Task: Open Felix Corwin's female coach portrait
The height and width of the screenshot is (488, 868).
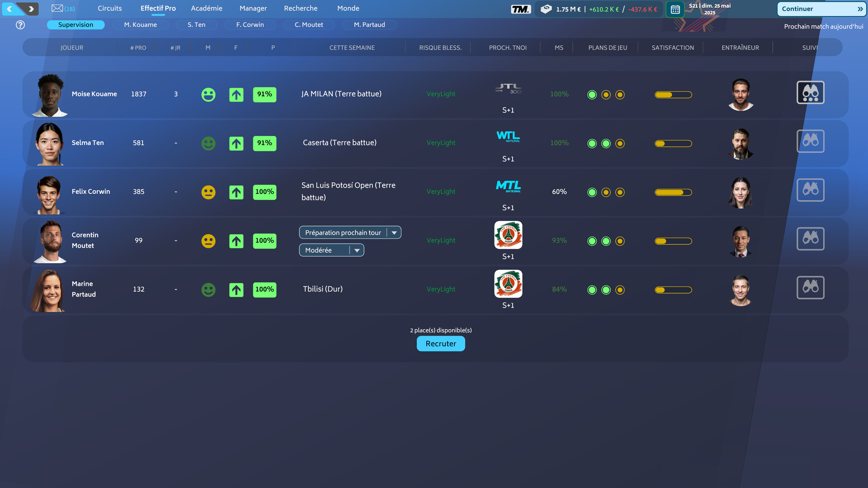Action: tap(741, 192)
